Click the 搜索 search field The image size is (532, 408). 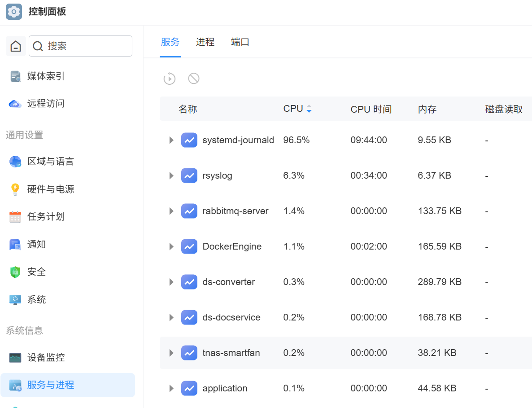coord(80,46)
